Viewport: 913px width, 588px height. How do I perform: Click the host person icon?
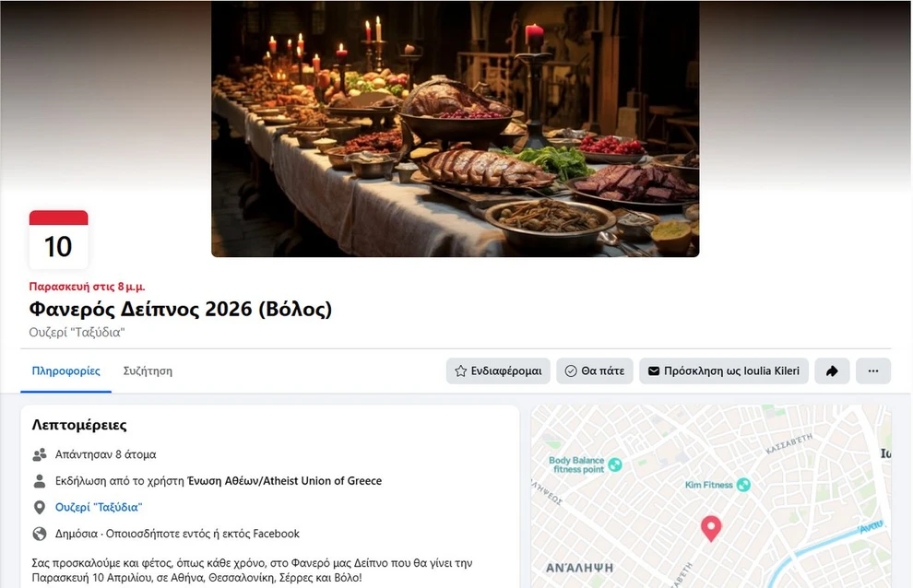(x=40, y=481)
